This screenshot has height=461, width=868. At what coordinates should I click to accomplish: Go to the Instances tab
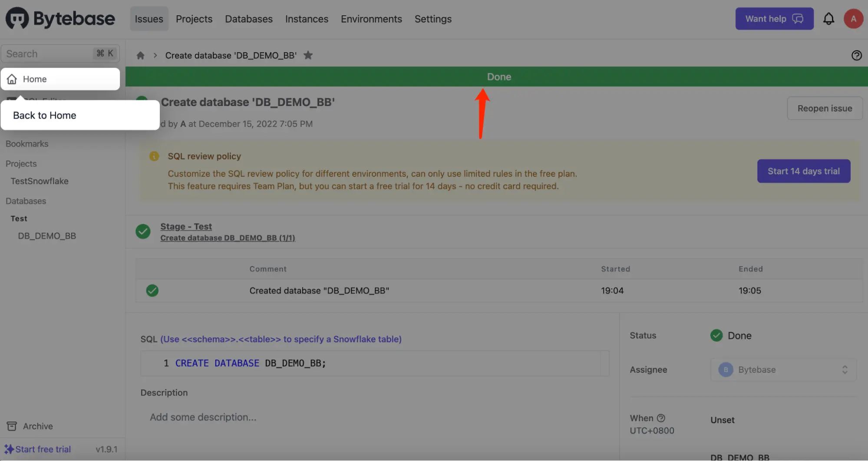pyautogui.click(x=307, y=19)
